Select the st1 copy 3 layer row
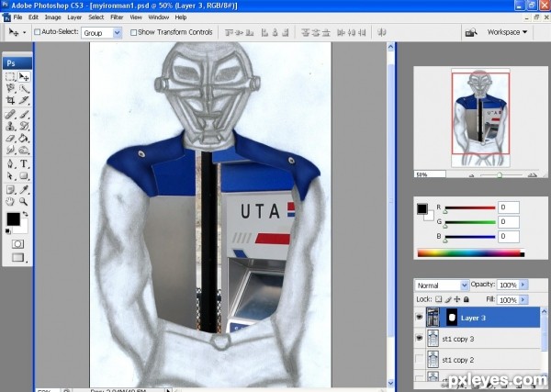The width and height of the screenshot is (551, 392). pyautogui.click(x=478, y=339)
